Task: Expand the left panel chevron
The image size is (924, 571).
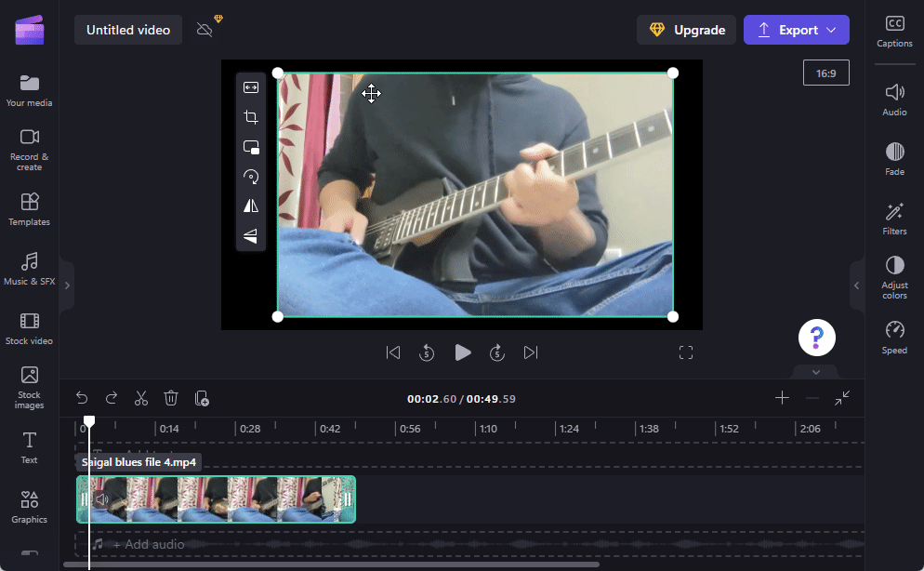Action: (67, 285)
